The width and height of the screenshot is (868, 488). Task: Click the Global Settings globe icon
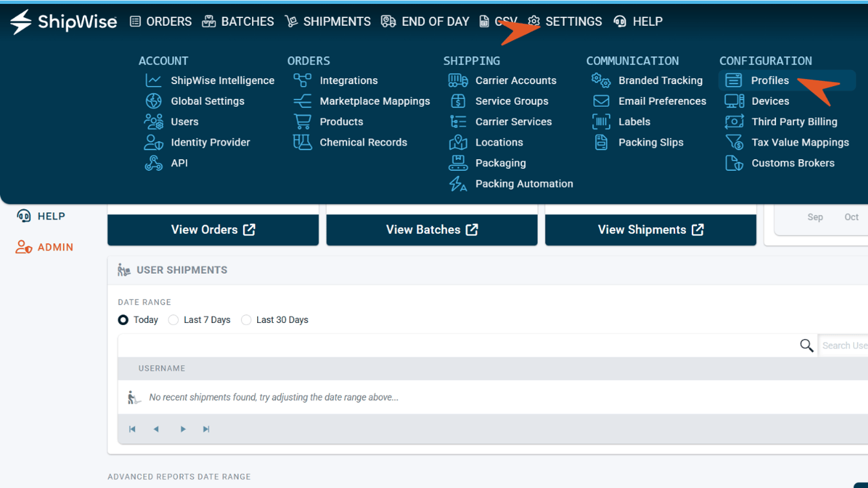154,101
